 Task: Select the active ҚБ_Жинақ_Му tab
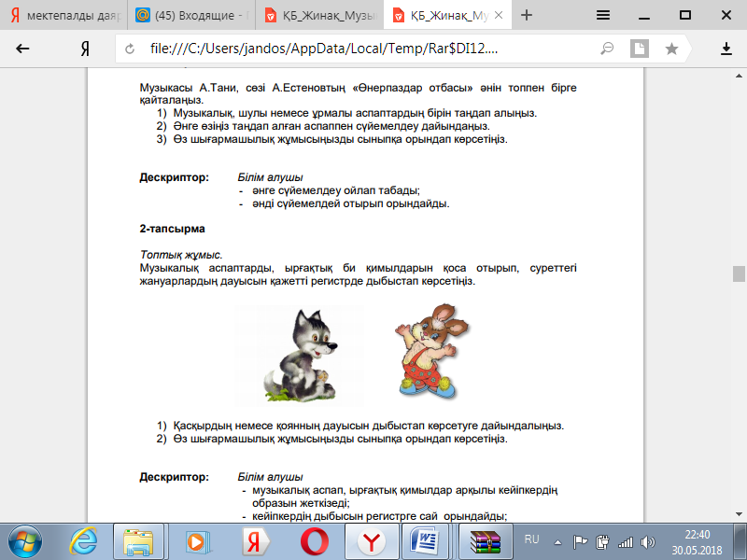pyautogui.click(x=448, y=15)
